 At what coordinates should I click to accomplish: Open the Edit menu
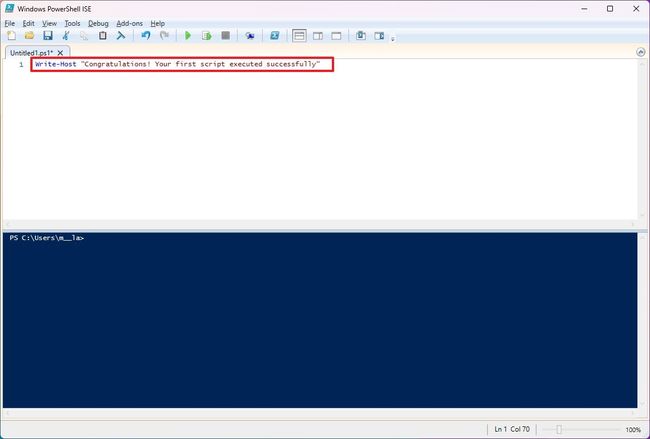pyautogui.click(x=29, y=24)
